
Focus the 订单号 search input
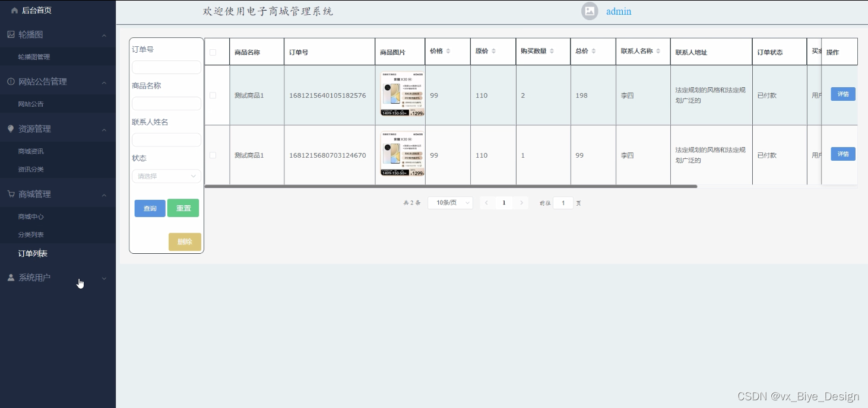166,67
